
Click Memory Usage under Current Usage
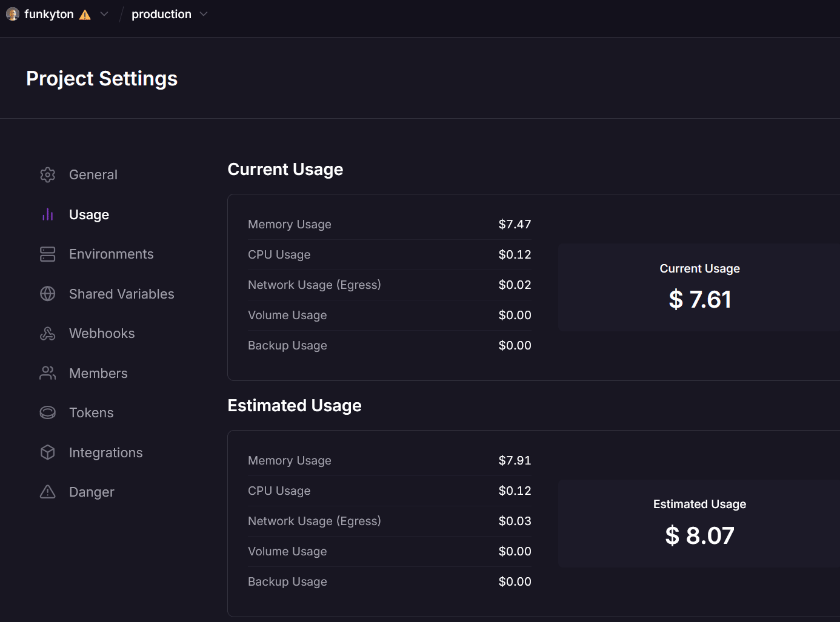(x=290, y=224)
